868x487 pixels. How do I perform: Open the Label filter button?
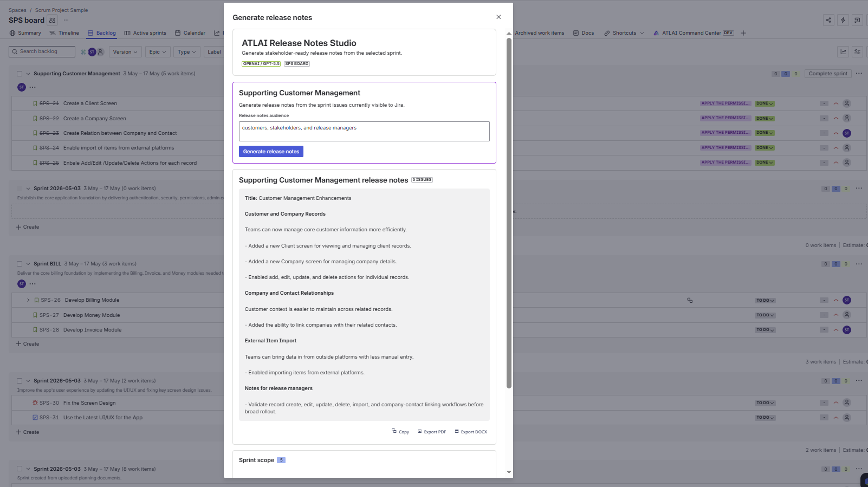pos(214,52)
